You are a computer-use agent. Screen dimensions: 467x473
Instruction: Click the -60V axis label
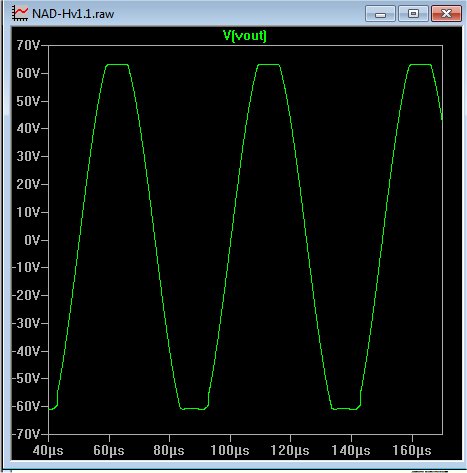coord(26,406)
